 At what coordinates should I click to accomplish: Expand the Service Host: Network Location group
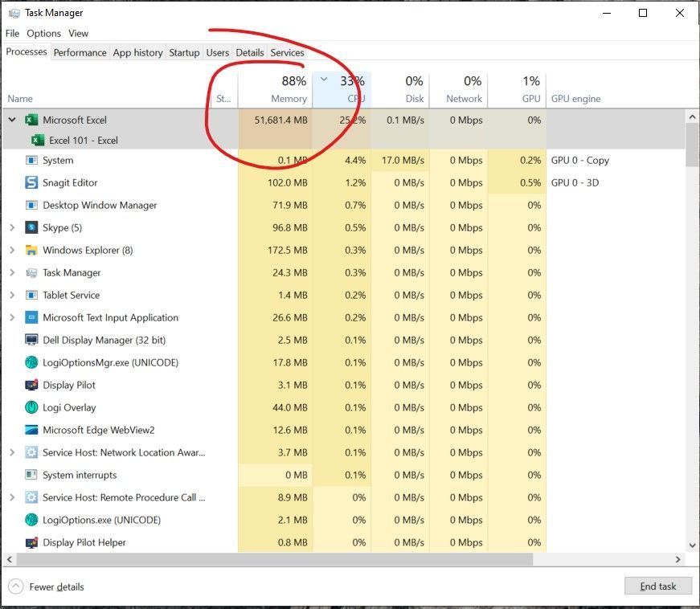point(11,452)
